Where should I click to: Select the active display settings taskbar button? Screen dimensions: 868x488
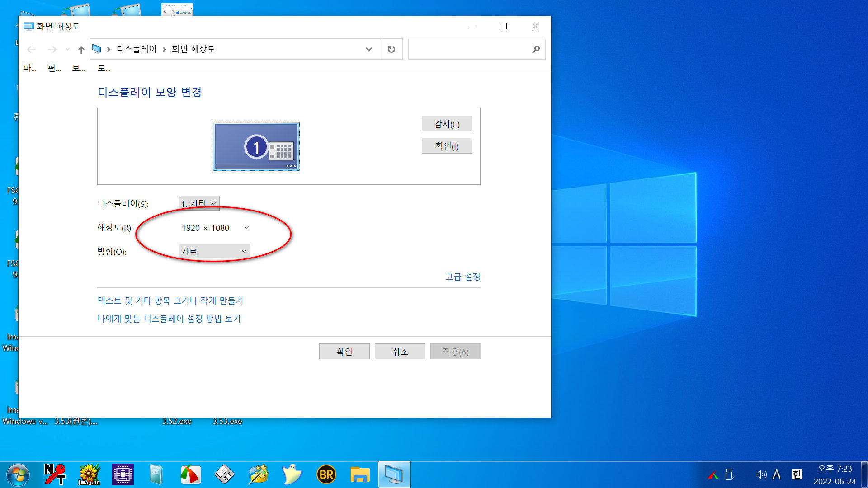394,475
